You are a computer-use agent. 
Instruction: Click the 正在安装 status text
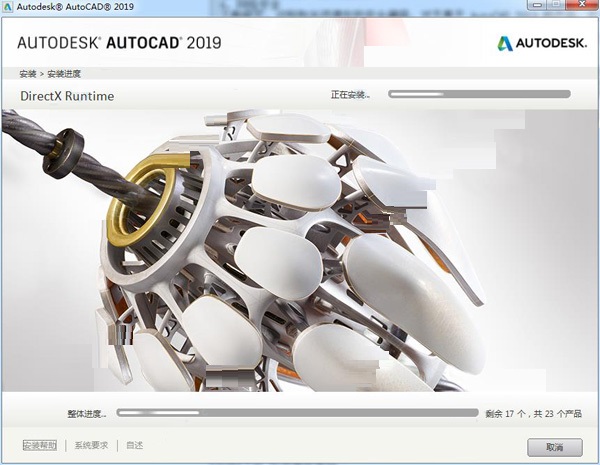click(x=350, y=95)
